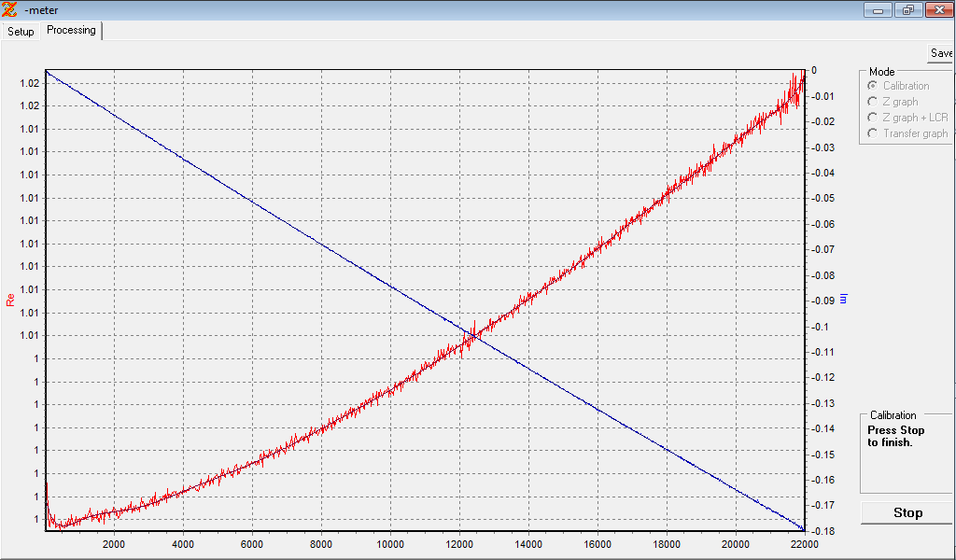The image size is (956, 560).
Task: Click the red Re axis label
Action: pos(9,300)
